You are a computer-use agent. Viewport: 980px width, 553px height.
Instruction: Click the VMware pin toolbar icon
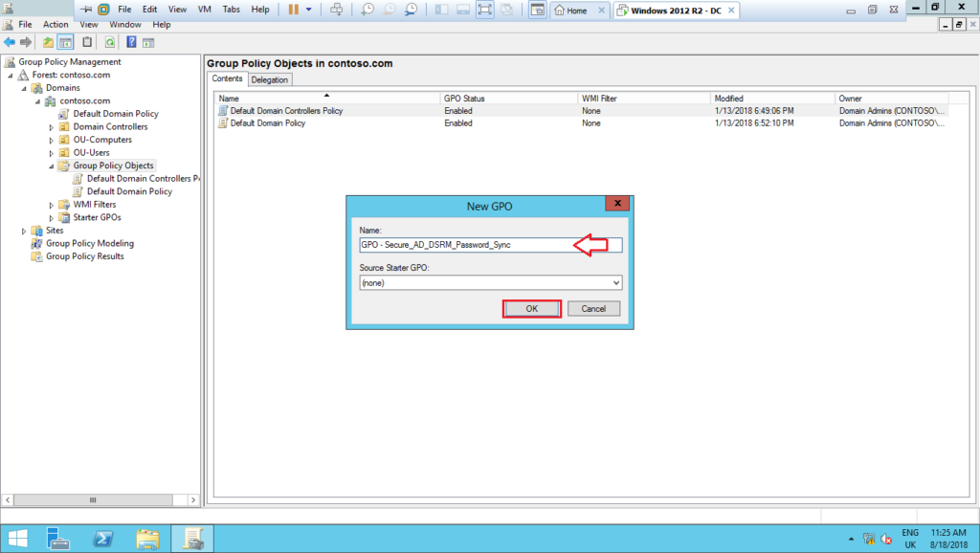click(x=86, y=10)
